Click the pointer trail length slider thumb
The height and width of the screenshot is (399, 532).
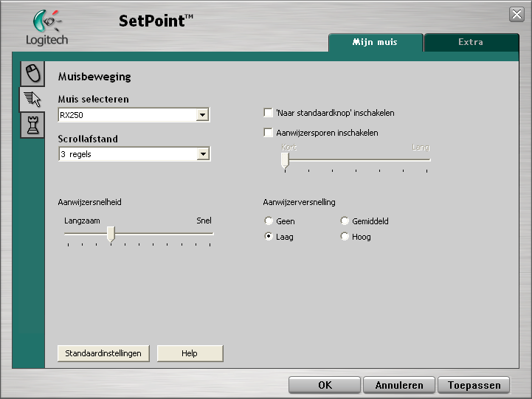pos(285,160)
